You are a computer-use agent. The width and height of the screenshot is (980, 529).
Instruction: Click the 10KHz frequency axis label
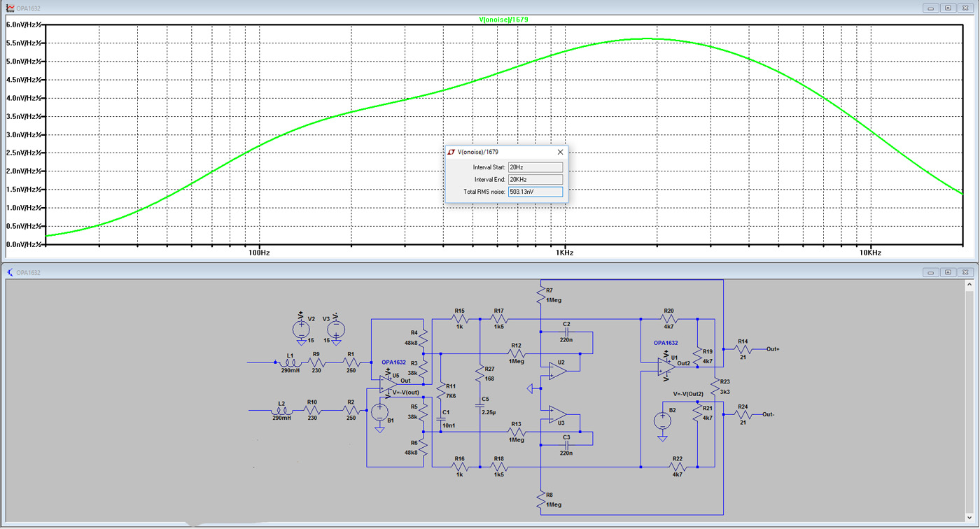coord(869,253)
